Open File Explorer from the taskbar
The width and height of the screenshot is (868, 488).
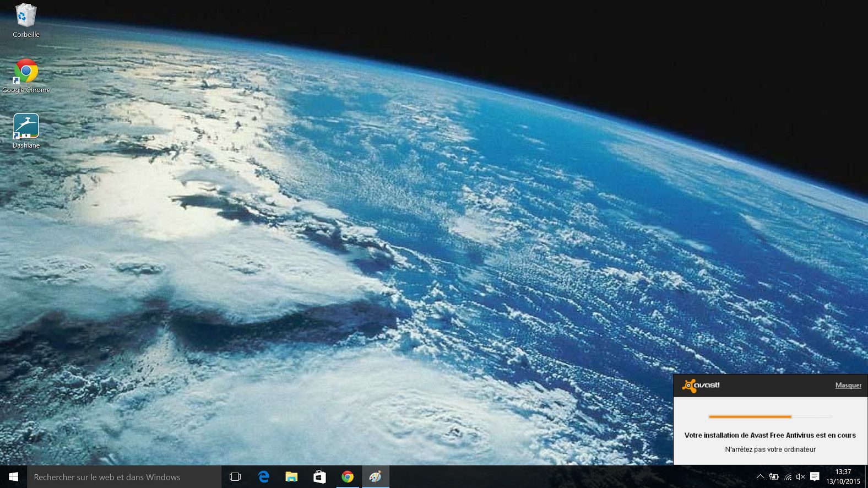tap(291, 477)
